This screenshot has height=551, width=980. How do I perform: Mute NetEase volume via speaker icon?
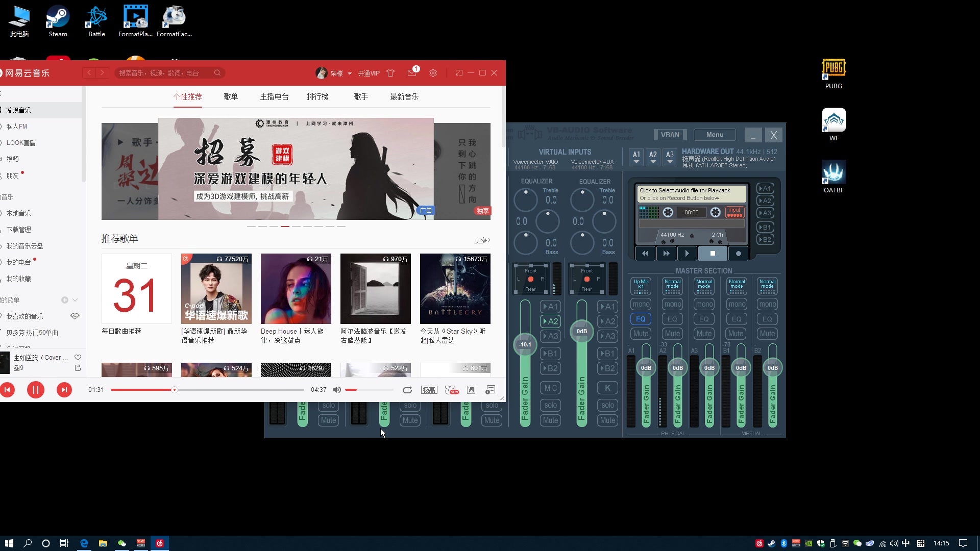tap(336, 390)
